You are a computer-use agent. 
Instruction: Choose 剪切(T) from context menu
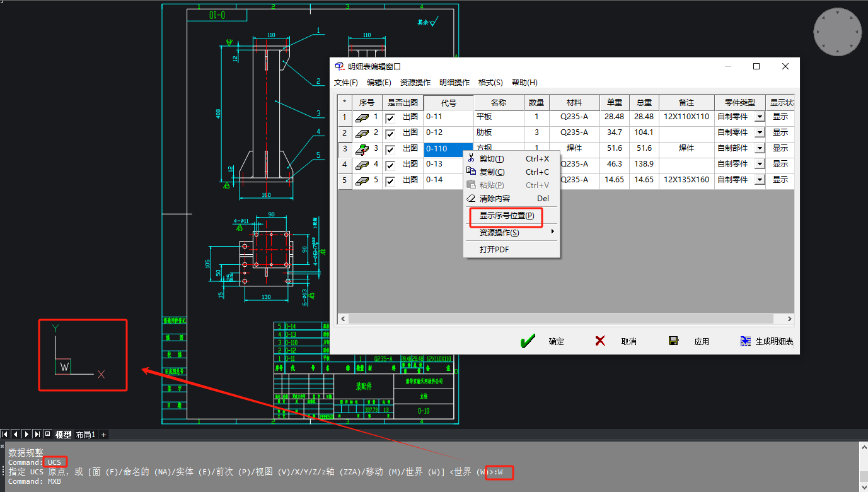(511, 159)
